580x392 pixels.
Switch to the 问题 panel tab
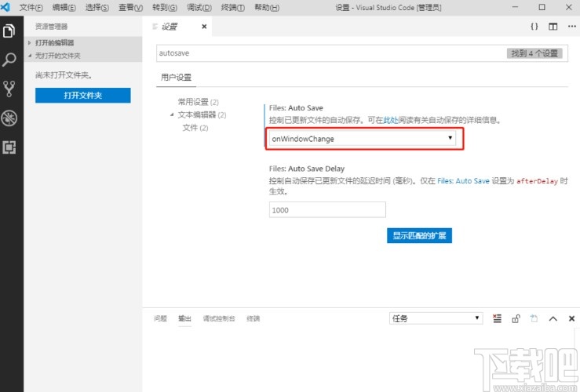click(x=160, y=318)
